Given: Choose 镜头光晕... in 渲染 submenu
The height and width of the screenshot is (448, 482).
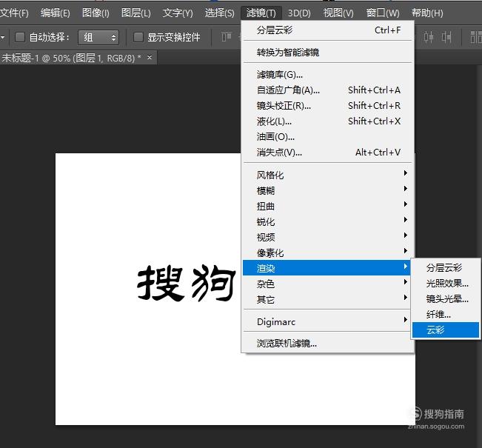Looking at the screenshot, I should 446,299.
